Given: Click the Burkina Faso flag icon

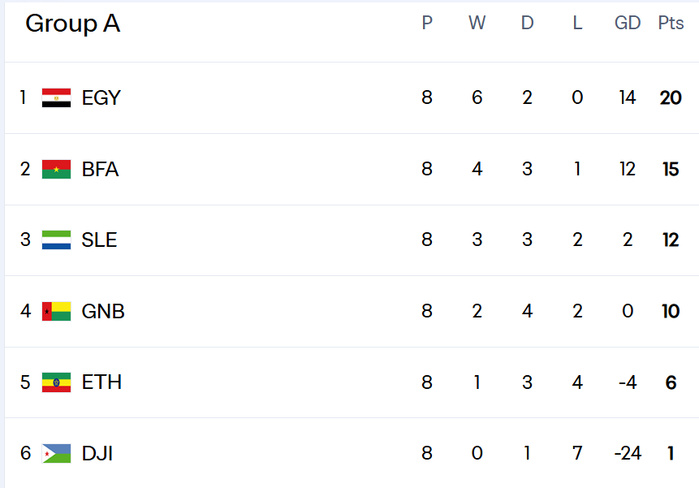Looking at the screenshot, I should pos(56,170).
